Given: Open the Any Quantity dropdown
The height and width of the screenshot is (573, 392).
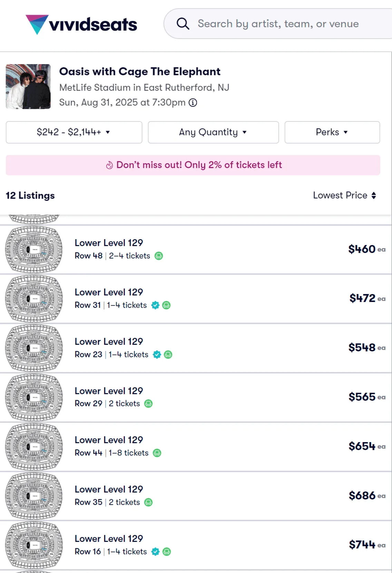Looking at the screenshot, I should coord(213,132).
